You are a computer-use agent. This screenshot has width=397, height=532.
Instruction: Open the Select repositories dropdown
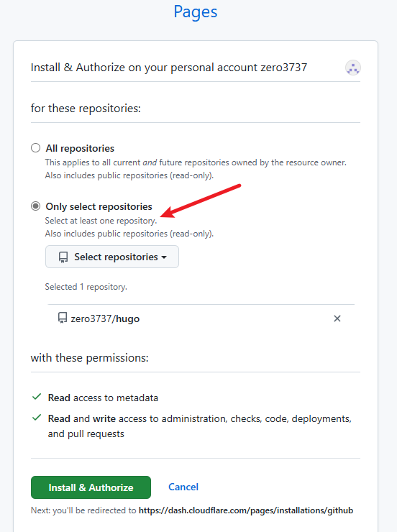coord(112,257)
